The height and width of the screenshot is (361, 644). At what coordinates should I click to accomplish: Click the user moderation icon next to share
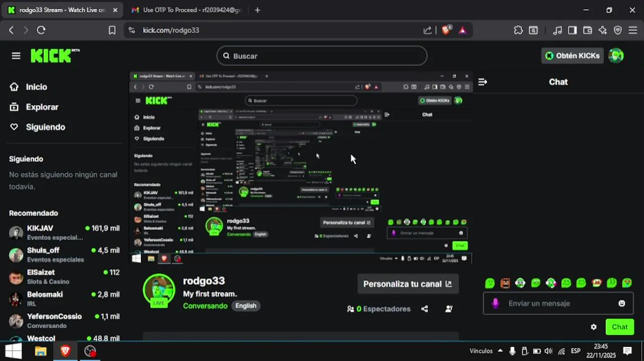point(449,309)
